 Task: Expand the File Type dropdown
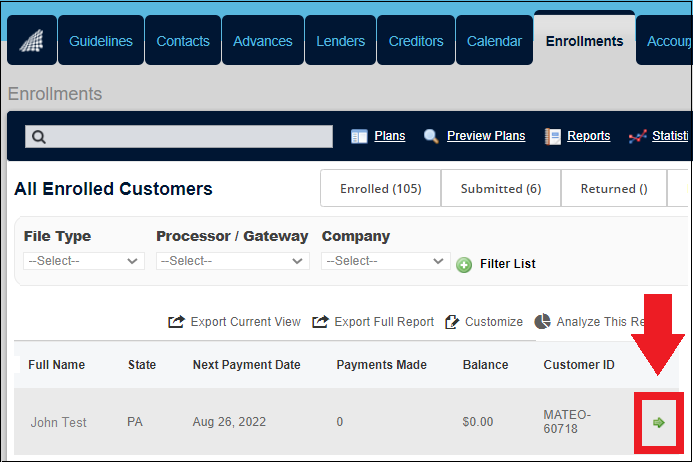(x=84, y=261)
